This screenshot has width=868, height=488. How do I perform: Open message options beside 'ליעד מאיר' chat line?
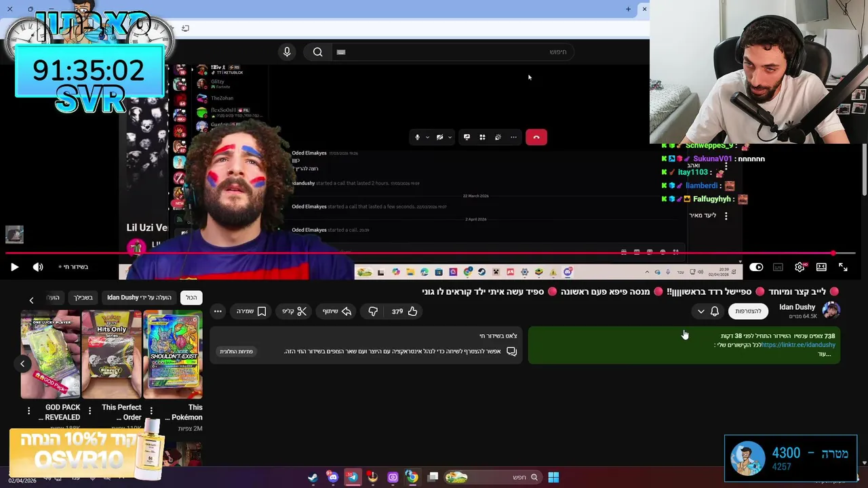(x=726, y=216)
